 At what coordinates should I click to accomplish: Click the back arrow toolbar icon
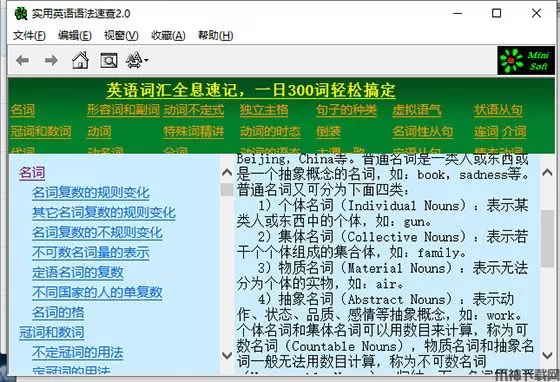click(22, 60)
